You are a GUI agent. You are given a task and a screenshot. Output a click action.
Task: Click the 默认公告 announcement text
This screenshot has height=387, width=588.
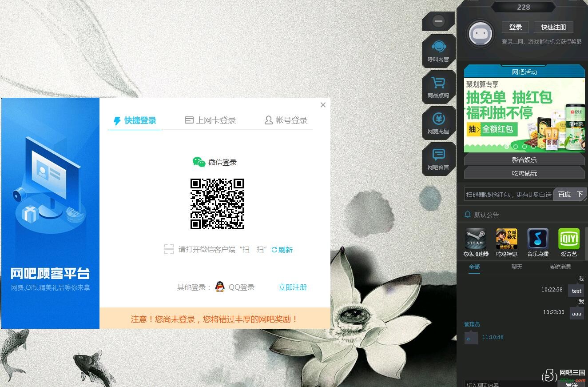(487, 215)
